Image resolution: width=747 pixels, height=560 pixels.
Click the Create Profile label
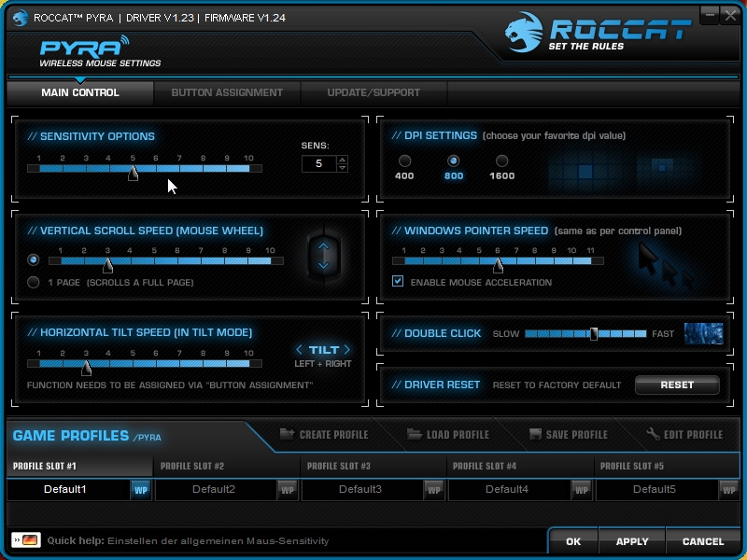(x=333, y=434)
